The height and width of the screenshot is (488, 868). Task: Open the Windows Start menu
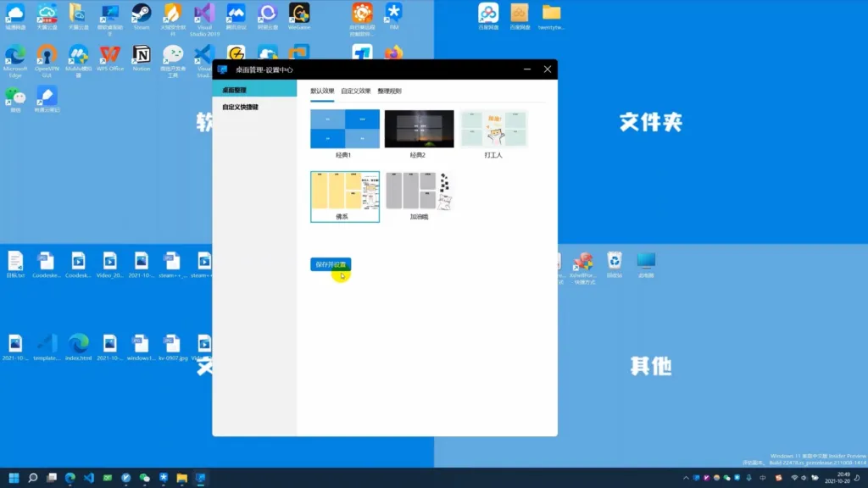coord(14,478)
